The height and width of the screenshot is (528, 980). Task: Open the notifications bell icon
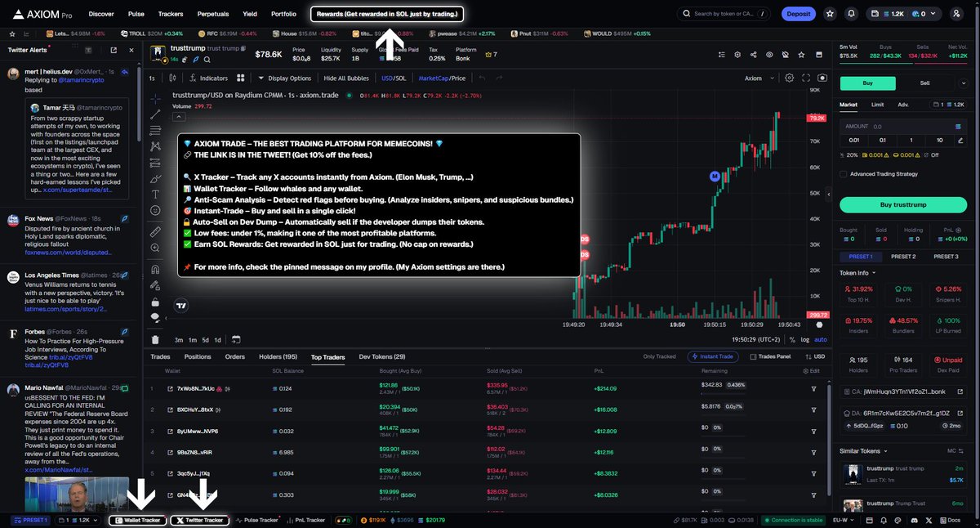point(852,14)
